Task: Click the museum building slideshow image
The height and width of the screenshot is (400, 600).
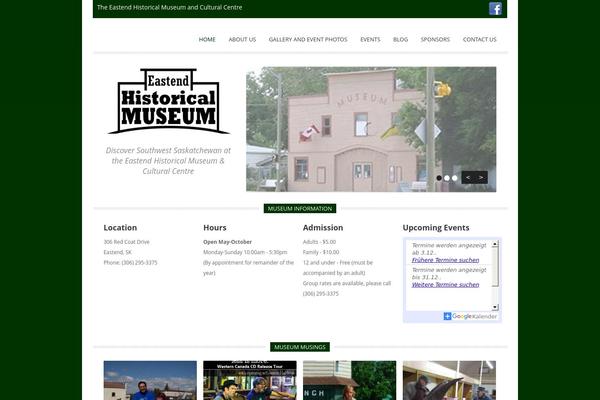Action: [x=371, y=129]
